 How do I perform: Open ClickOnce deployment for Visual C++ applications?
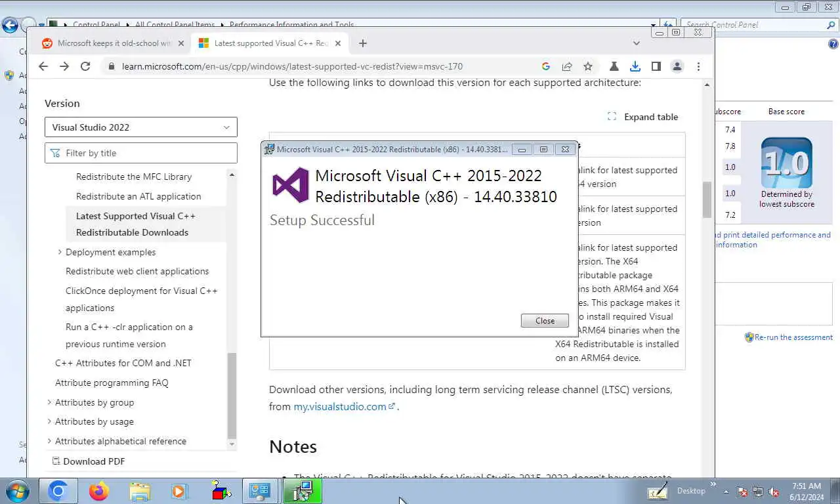pos(141,299)
